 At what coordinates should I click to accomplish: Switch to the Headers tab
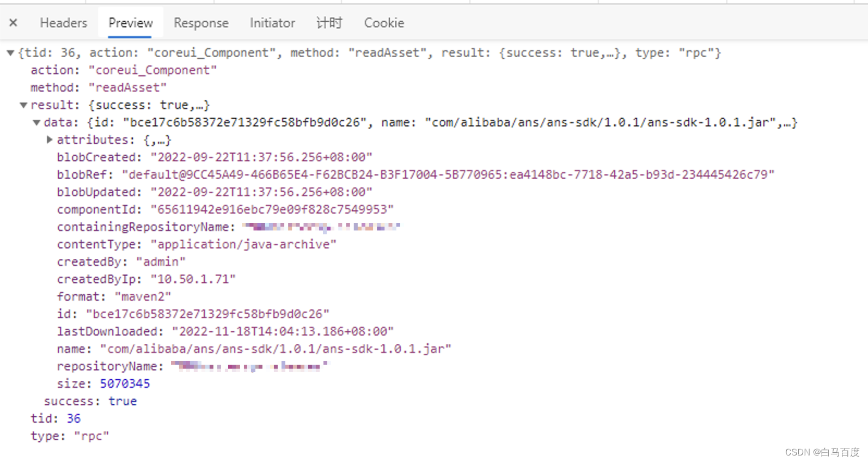(x=63, y=23)
